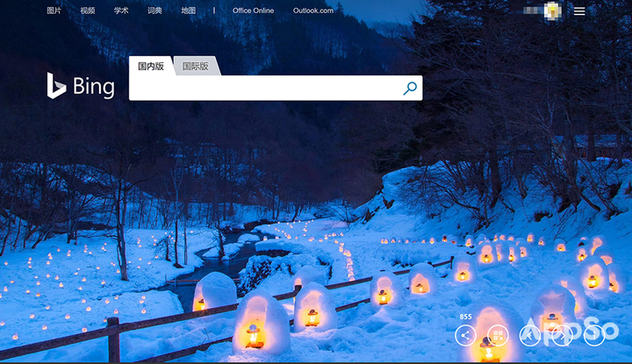Open the image info icon

coord(594,335)
